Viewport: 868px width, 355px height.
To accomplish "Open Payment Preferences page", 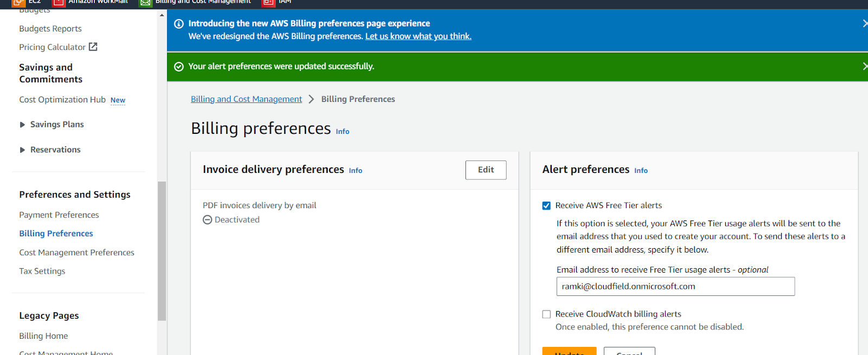I will click(59, 215).
